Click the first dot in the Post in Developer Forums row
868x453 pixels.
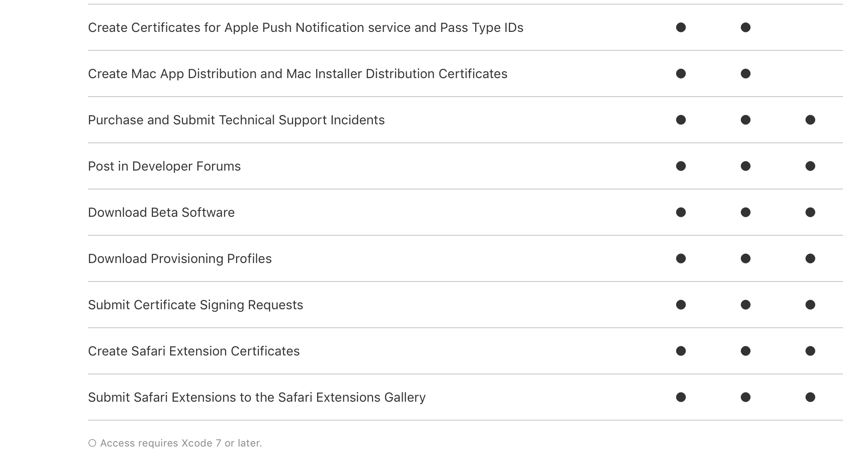[681, 166]
